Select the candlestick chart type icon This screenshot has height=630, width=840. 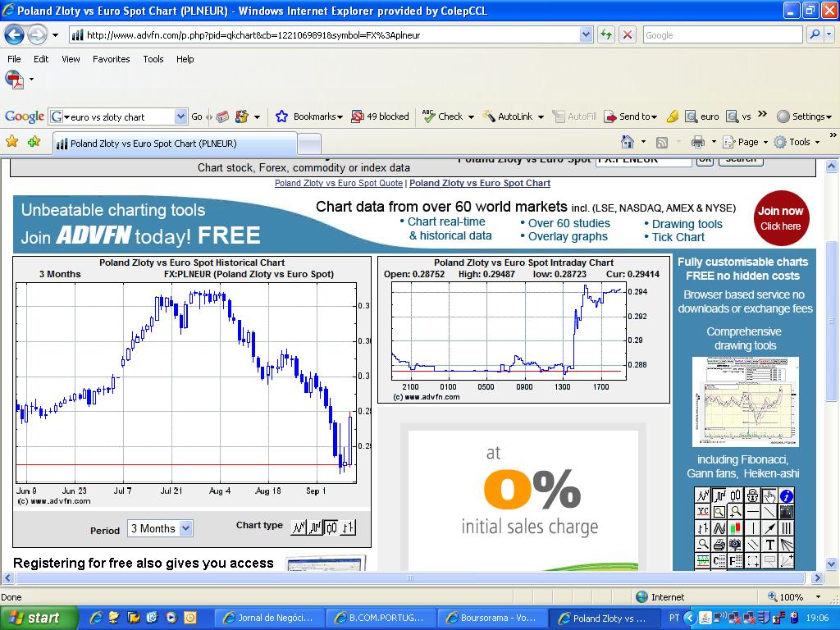331,527
